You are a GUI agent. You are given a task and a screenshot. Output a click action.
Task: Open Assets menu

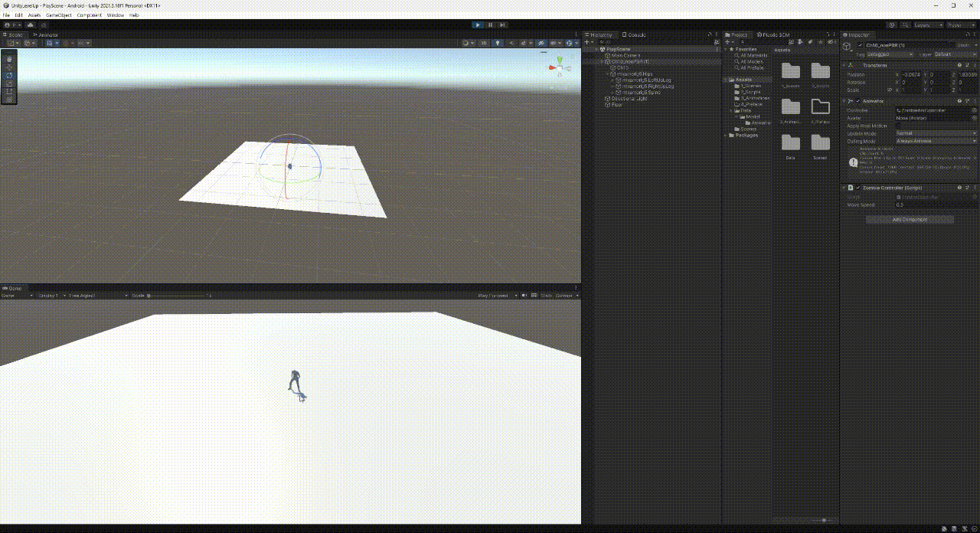click(x=34, y=15)
